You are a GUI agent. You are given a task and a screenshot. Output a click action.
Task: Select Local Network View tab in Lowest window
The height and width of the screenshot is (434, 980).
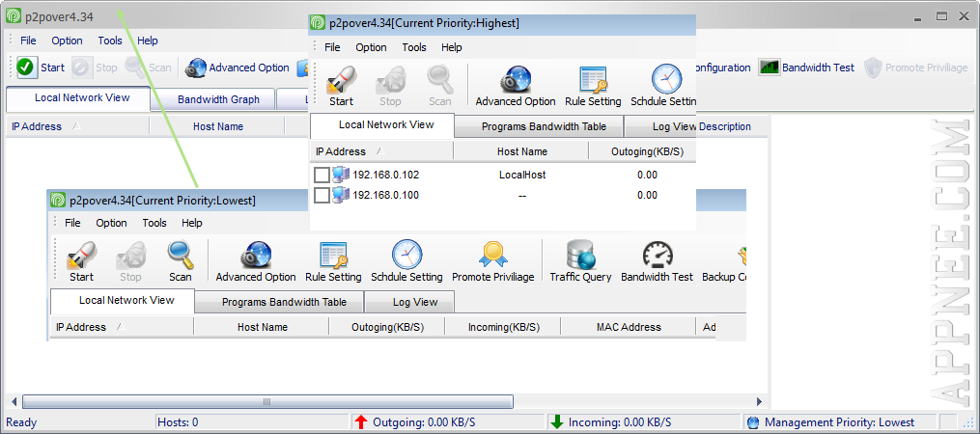click(x=123, y=300)
